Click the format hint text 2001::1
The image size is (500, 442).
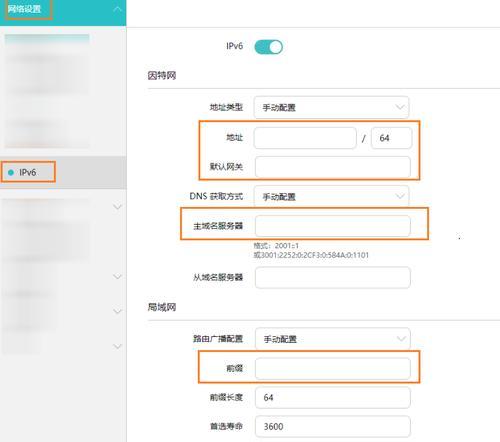[287, 246]
